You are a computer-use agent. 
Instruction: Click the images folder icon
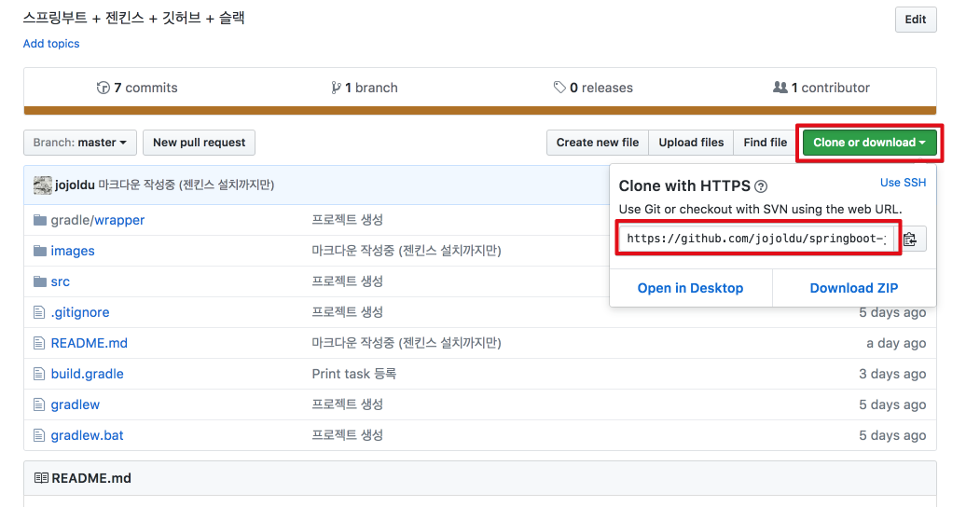[x=40, y=251]
